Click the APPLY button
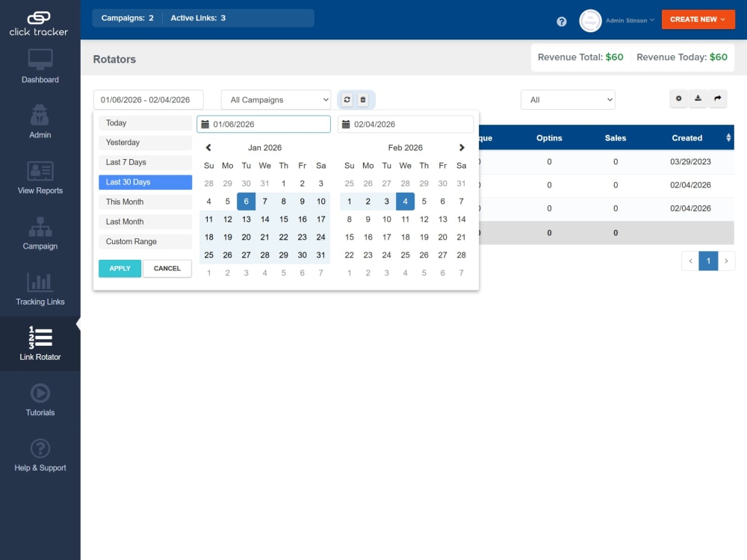 [120, 269]
